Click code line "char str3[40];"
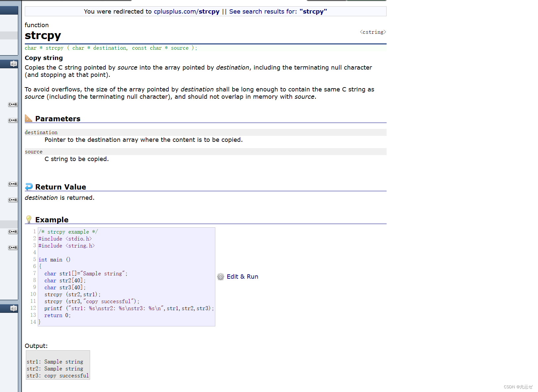Image resolution: width=538 pixels, height=392 pixels. (65, 288)
